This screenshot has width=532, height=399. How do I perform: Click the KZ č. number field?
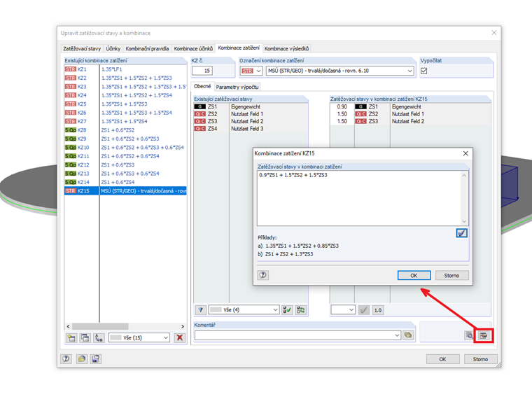[202, 71]
